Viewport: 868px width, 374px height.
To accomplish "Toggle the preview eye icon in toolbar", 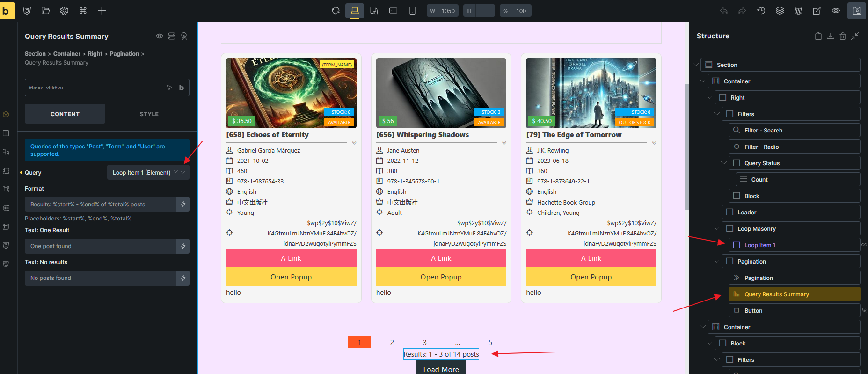I will pyautogui.click(x=836, y=11).
